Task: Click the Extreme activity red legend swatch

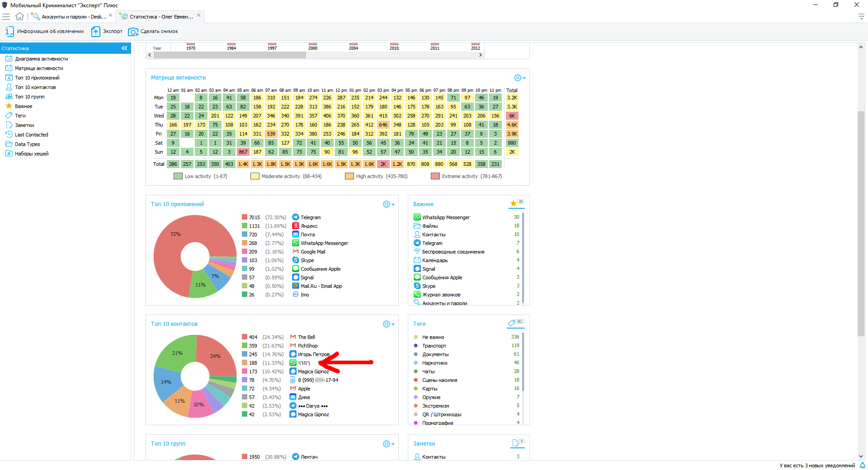Action: pyautogui.click(x=435, y=176)
